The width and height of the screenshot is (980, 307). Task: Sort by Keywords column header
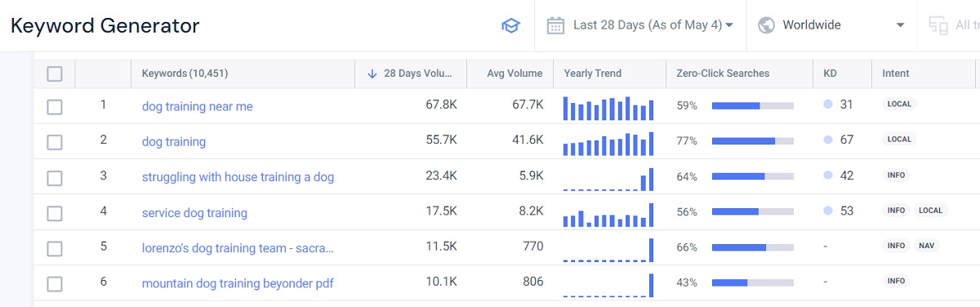click(x=185, y=73)
